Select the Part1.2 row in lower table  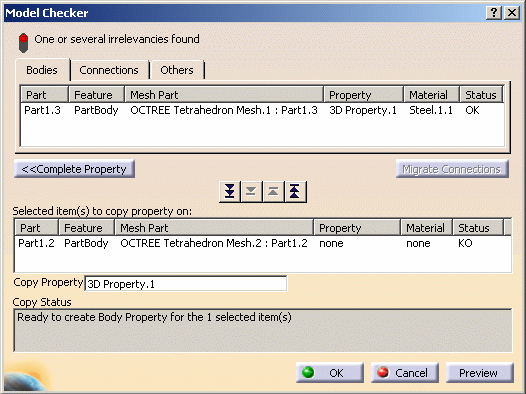tap(262, 243)
